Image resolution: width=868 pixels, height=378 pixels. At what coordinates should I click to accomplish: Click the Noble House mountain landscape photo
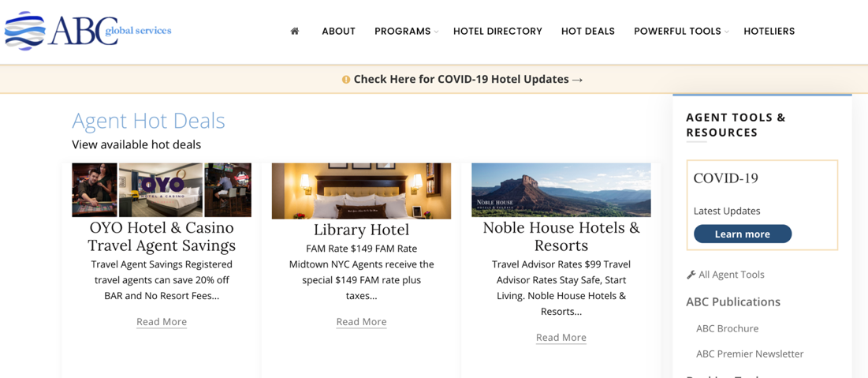click(x=561, y=189)
